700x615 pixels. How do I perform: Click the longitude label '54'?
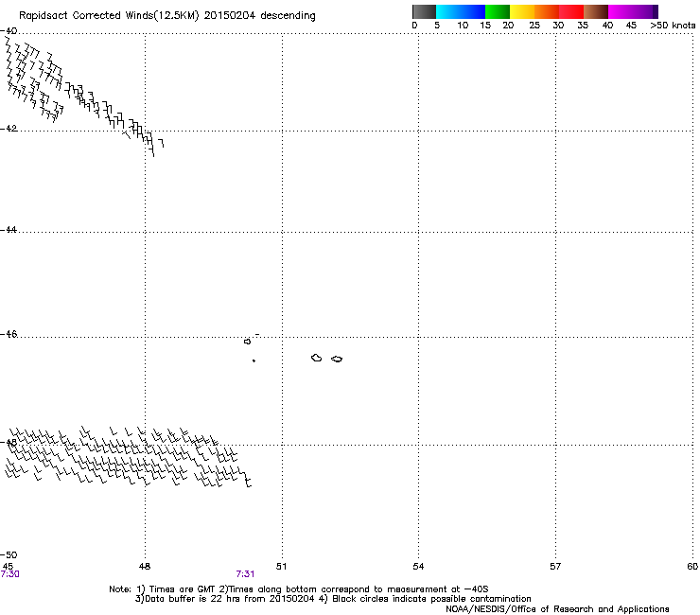coord(418,567)
